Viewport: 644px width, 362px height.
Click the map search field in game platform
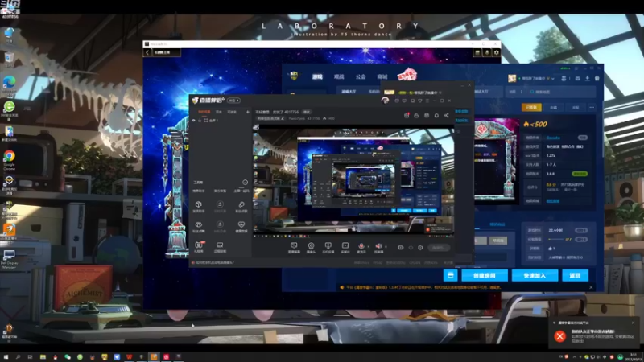(561, 92)
